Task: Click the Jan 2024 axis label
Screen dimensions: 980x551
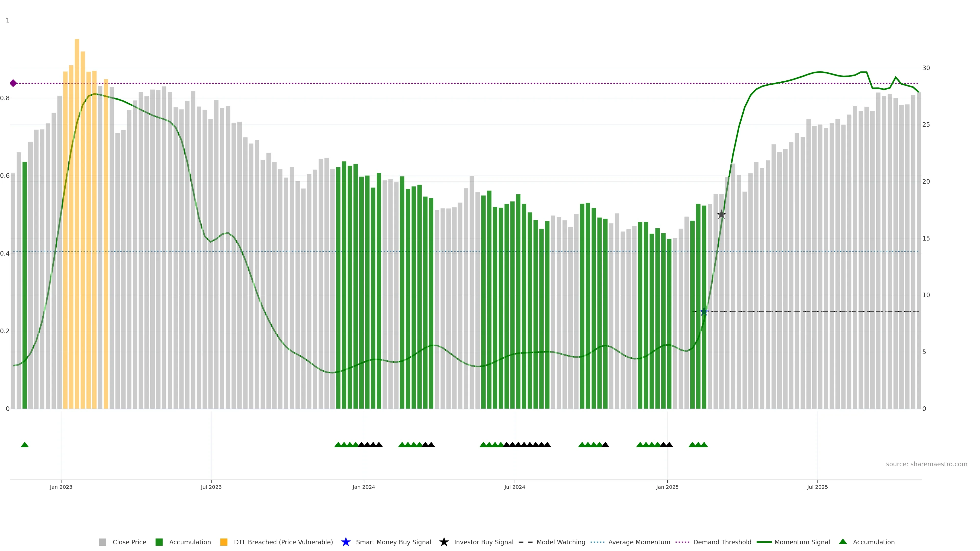Action: [363, 487]
